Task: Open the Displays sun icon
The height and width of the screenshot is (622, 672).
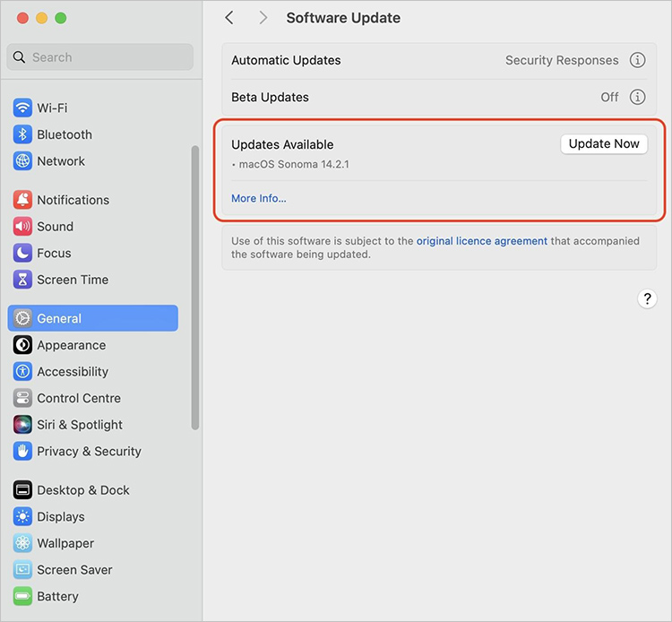Action: (22, 516)
